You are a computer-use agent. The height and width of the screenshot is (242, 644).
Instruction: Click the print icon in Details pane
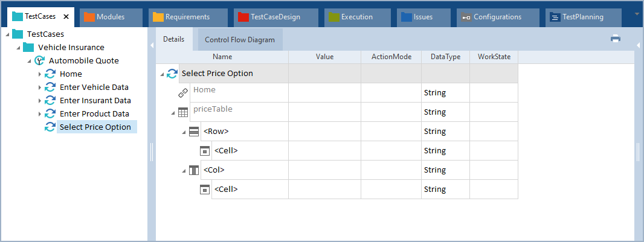616,39
